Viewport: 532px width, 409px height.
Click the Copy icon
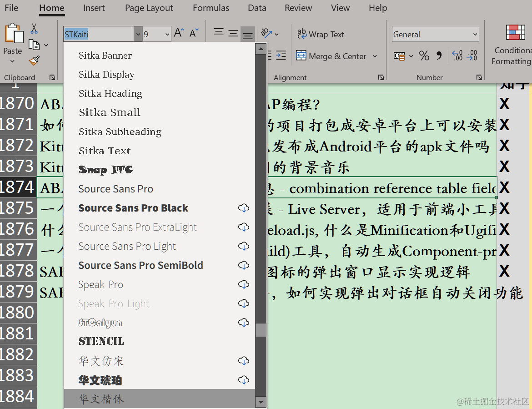(34, 45)
